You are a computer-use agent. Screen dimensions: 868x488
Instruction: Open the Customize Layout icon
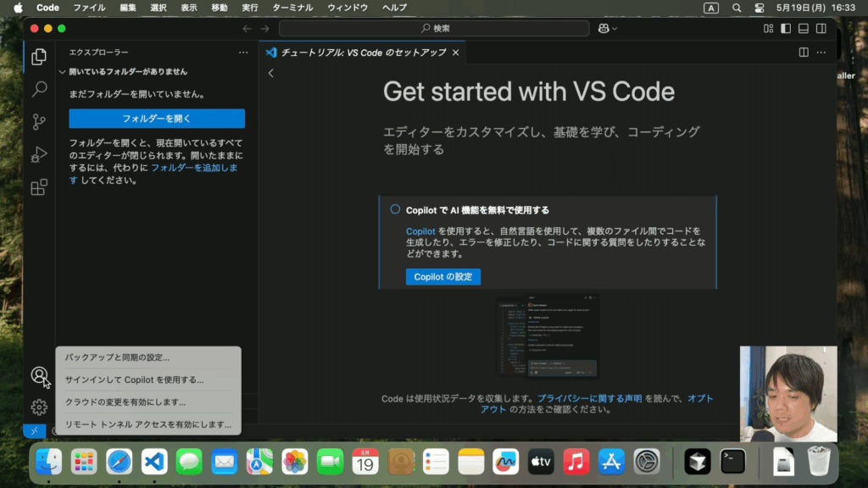tap(768, 29)
